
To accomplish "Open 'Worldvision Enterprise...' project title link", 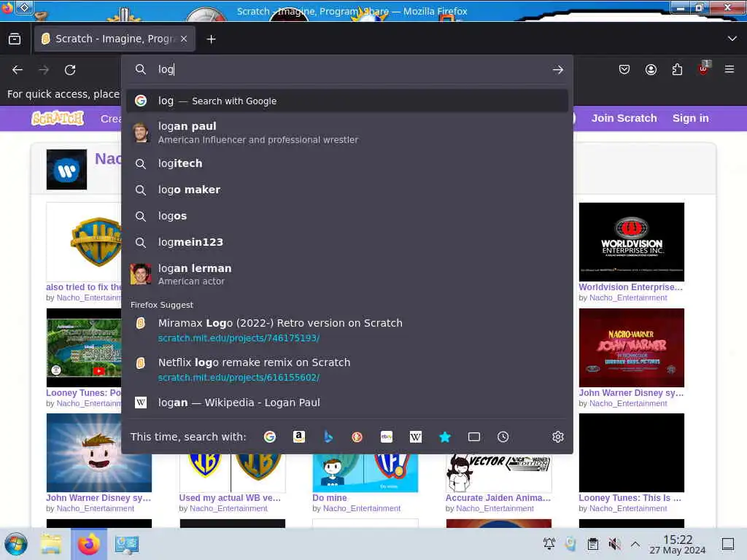I will point(630,287).
